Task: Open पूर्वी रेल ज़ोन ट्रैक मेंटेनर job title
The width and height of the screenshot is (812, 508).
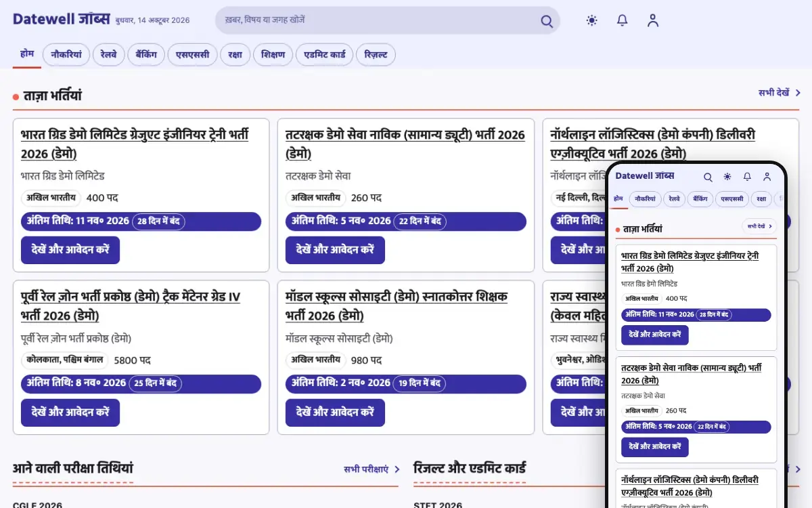Action: tap(131, 306)
